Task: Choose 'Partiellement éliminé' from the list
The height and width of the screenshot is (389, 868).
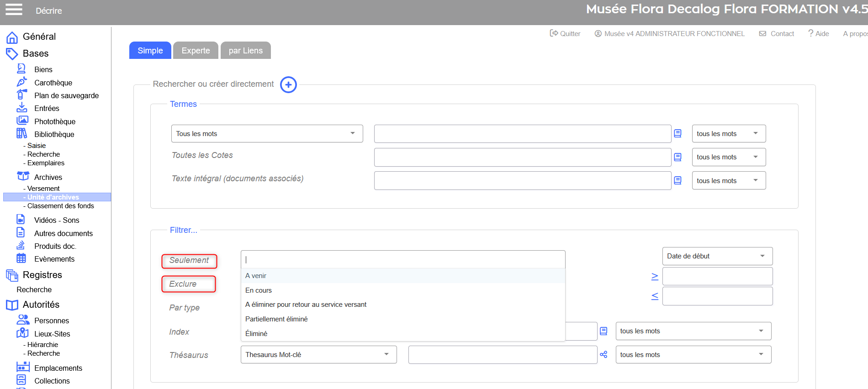Action: click(x=276, y=319)
